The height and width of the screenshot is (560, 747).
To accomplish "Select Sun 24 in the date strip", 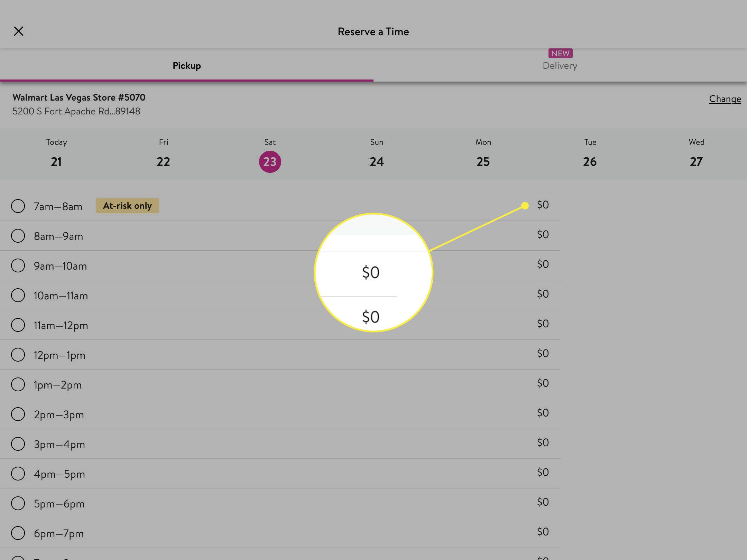I will [377, 153].
